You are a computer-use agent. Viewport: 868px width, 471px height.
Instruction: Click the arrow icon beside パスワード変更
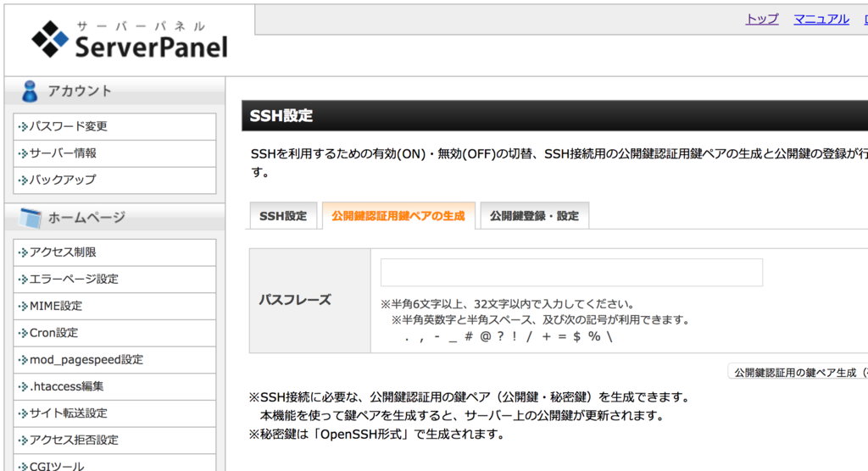pyautogui.click(x=23, y=127)
